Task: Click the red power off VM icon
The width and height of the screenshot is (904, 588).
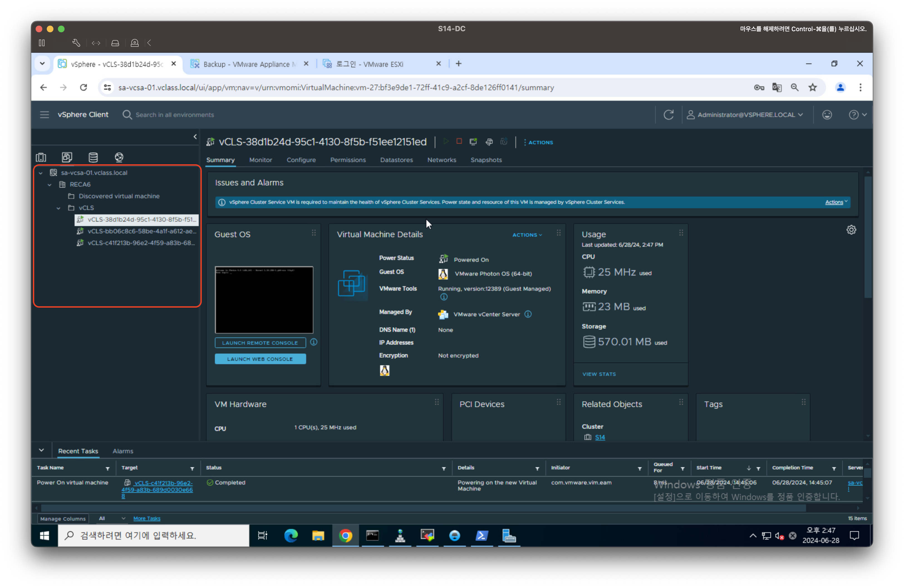Action: 459,142
